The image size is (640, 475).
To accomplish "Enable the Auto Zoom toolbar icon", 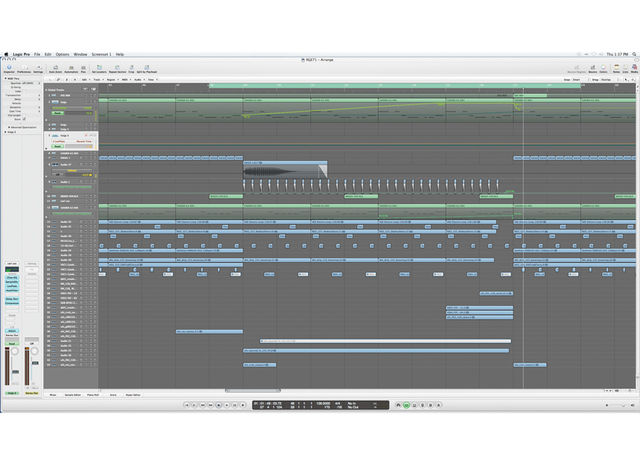I will tap(55, 69).
